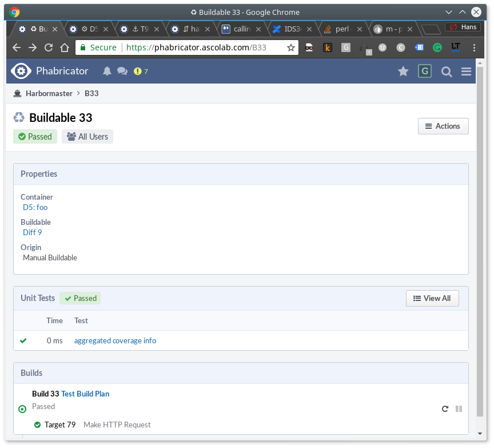This screenshot has width=494, height=448.
Task: Open the notifications bell
Action: 107,72
